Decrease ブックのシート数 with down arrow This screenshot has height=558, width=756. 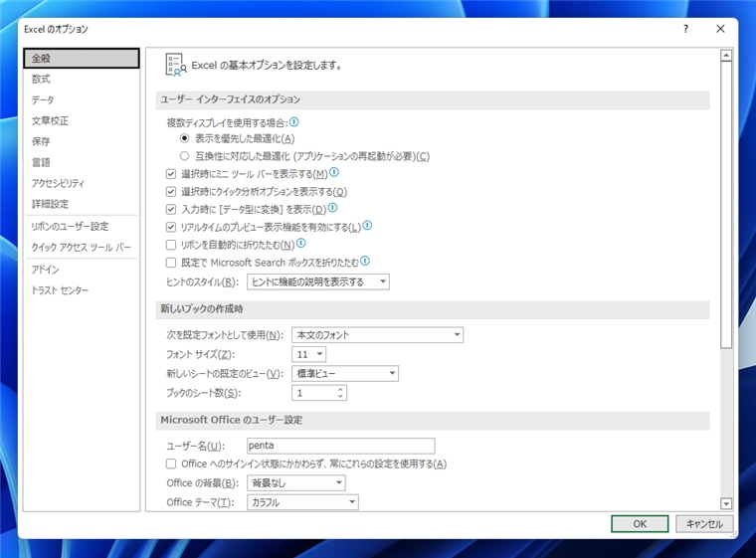coord(340,396)
